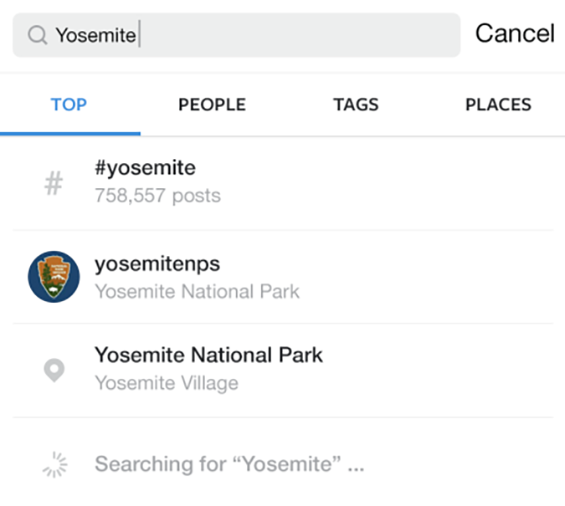
Task: Click the hashtag symbol icon
Action: [54, 183]
